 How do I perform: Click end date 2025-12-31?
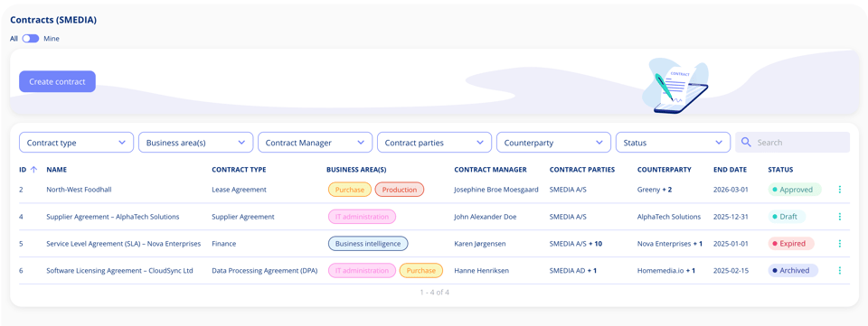(x=731, y=217)
